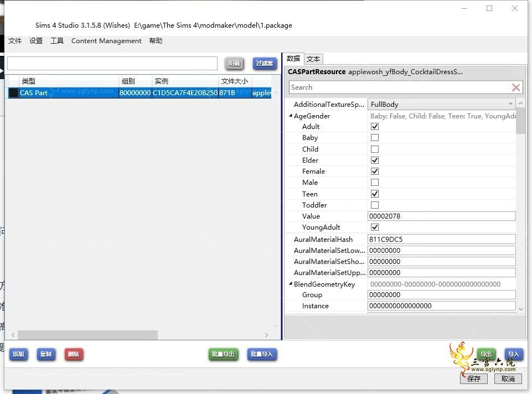Viewport: 532px width, 394px height.
Task: Open the 设置 menu
Action: 36,41
